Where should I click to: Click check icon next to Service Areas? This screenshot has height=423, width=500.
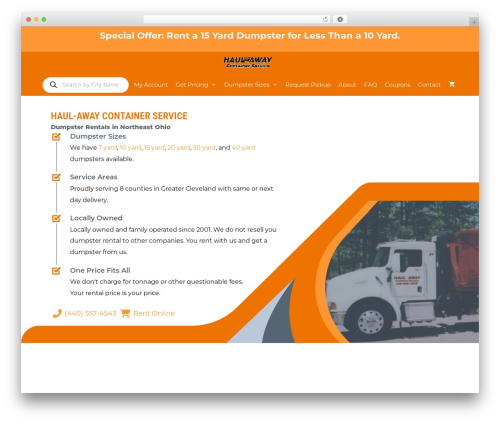[x=56, y=177]
